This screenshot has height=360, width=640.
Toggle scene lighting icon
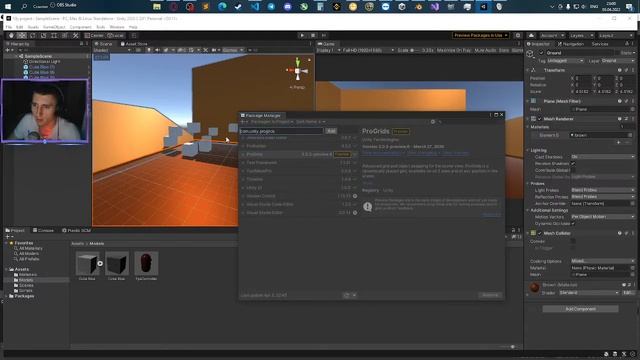coord(149,50)
